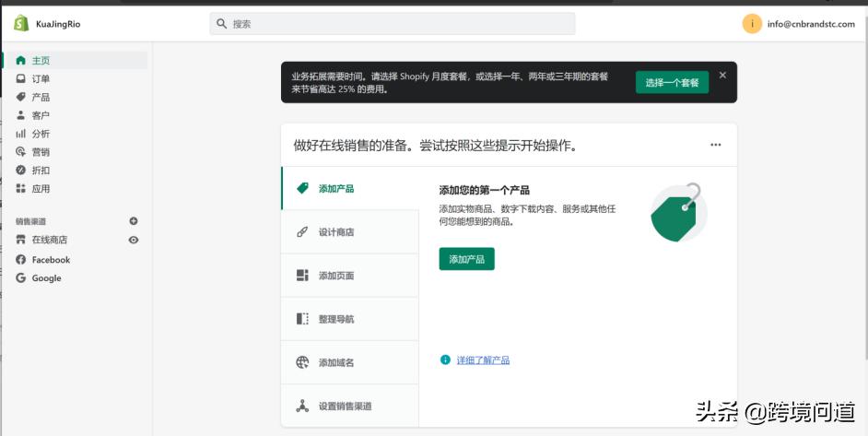This screenshot has height=436, width=868.
Task: Select the 设计商店 setup tab
Action: click(350, 232)
